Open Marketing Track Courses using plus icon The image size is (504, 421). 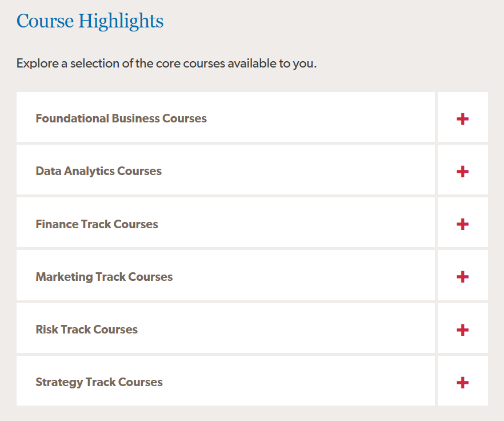[463, 277]
